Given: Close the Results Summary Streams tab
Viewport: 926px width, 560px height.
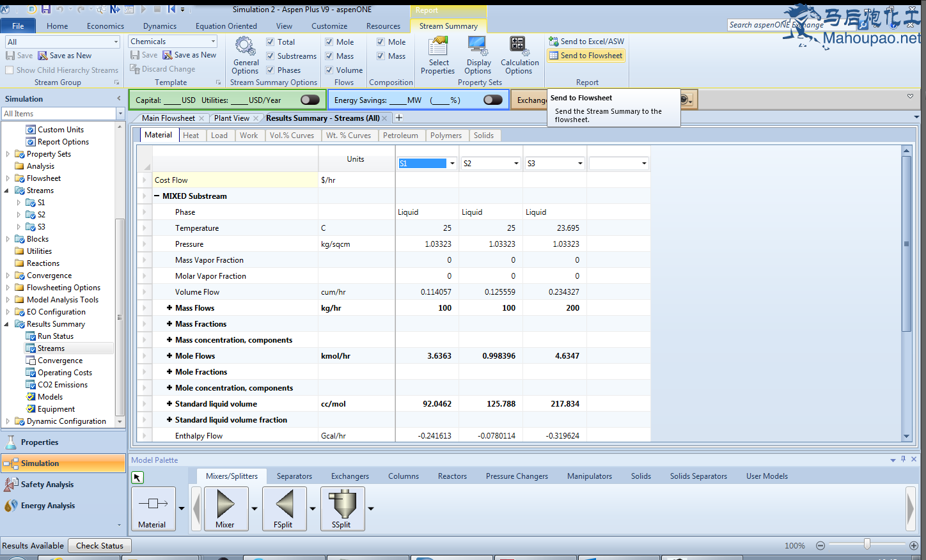Looking at the screenshot, I should coord(384,118).
